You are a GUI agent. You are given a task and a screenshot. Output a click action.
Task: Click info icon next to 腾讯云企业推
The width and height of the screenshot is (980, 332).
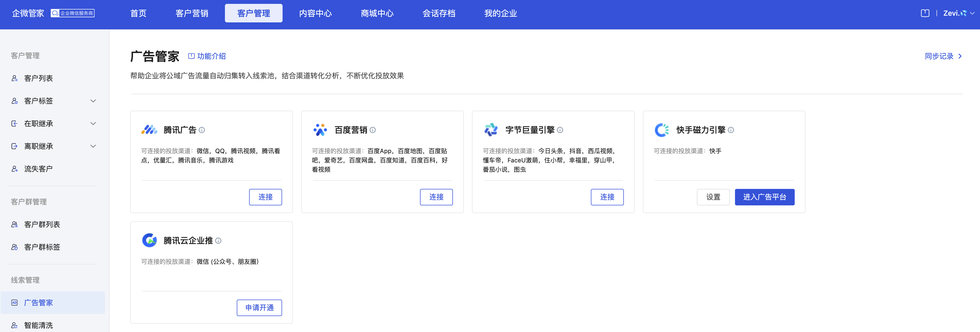[x=218, y=241]
